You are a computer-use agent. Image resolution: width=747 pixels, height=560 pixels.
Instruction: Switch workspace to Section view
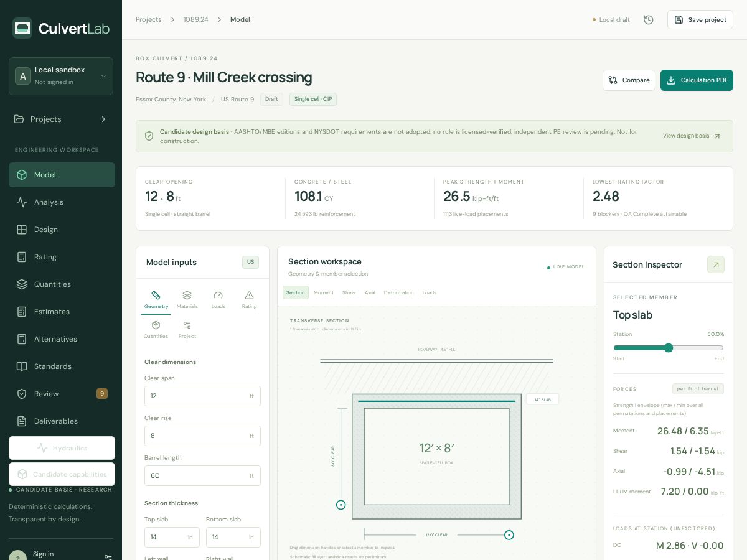pos(296,292)
